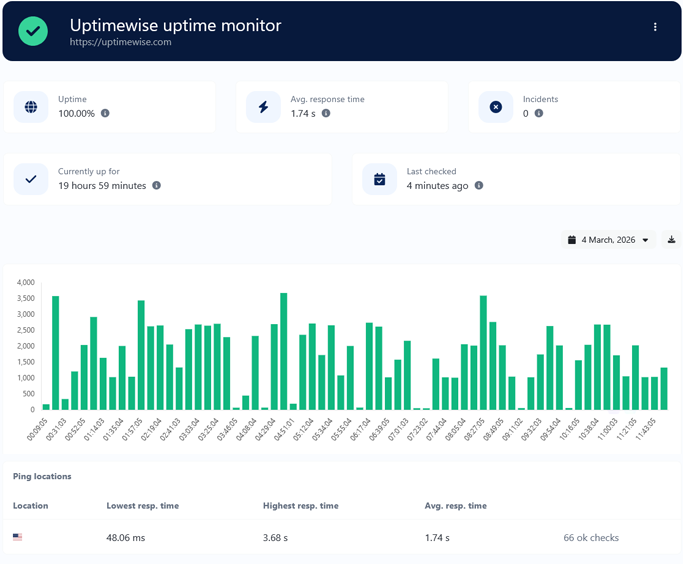Show info tooltip next to Uptime 100.00%
This screenshot has width=683, height=564.
click(105, 114)
